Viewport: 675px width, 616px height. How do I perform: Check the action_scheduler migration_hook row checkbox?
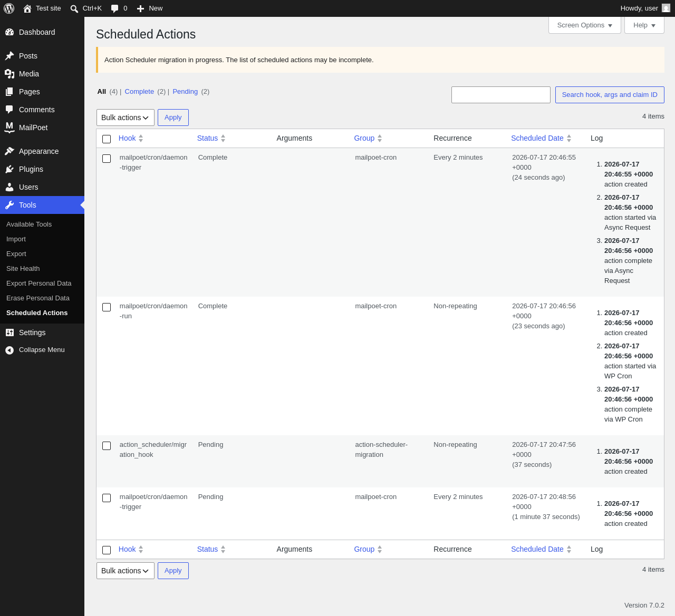point(107,446)
